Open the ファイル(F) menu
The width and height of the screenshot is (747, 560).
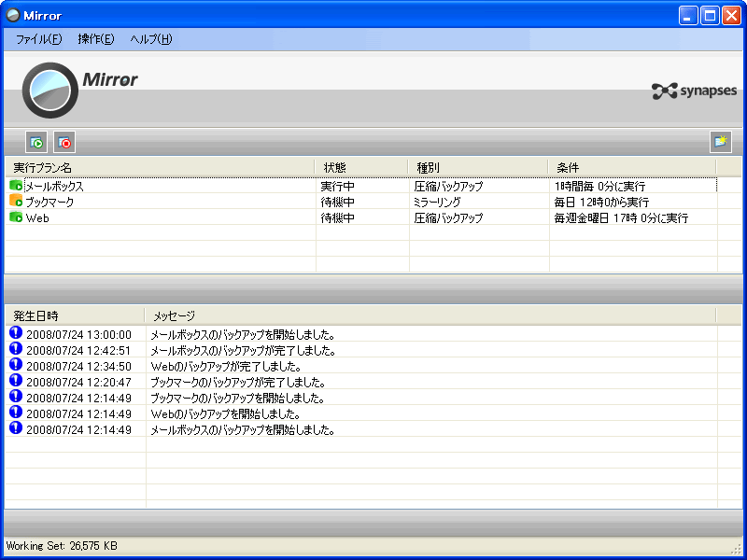point(39,39)
